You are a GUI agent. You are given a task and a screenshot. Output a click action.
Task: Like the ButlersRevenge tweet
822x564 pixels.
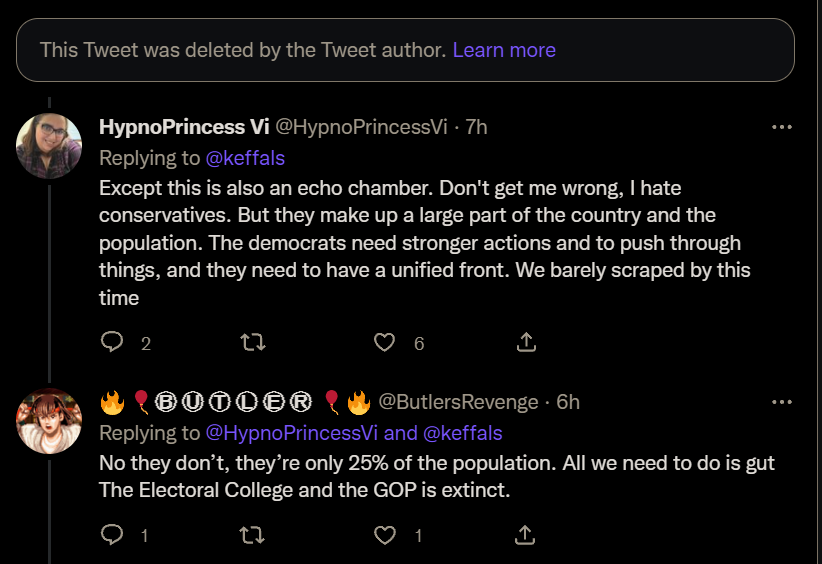coord(384,535)
